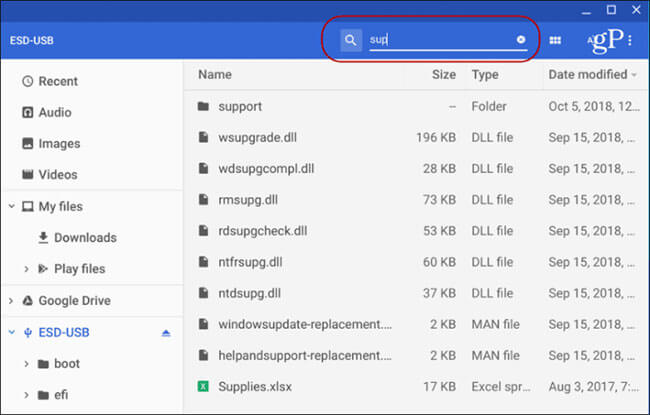Clear the search text field
The width and height of the screenshot is (650, 415).
tap(521, 40)
